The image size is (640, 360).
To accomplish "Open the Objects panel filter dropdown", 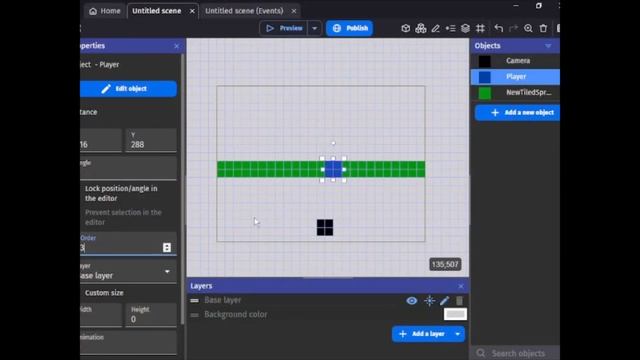I will coord(548,46).
